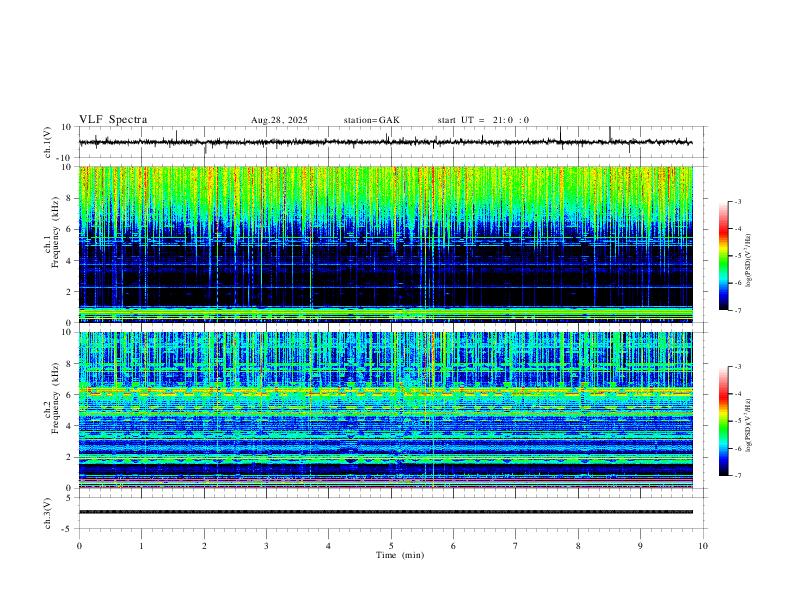The image size is (792, 612).
Task: Select the lower colorbar log(PSD) label
Action: point(748,425)
